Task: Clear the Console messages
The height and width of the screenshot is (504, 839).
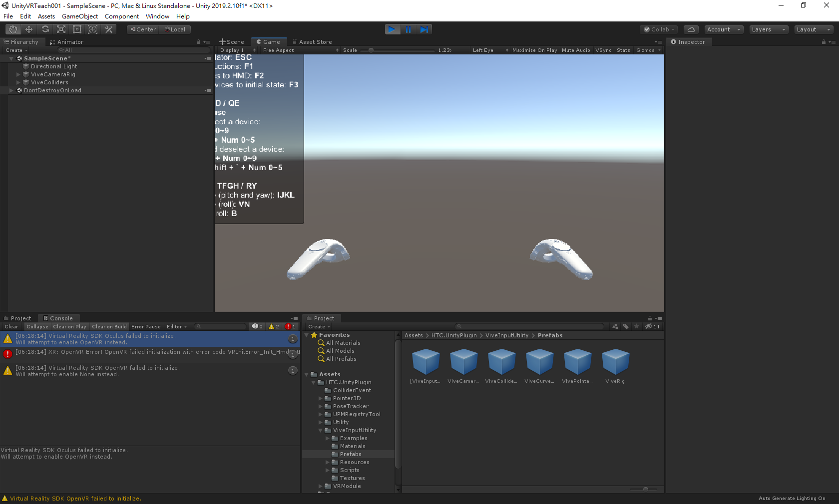Action: point(11,326)
